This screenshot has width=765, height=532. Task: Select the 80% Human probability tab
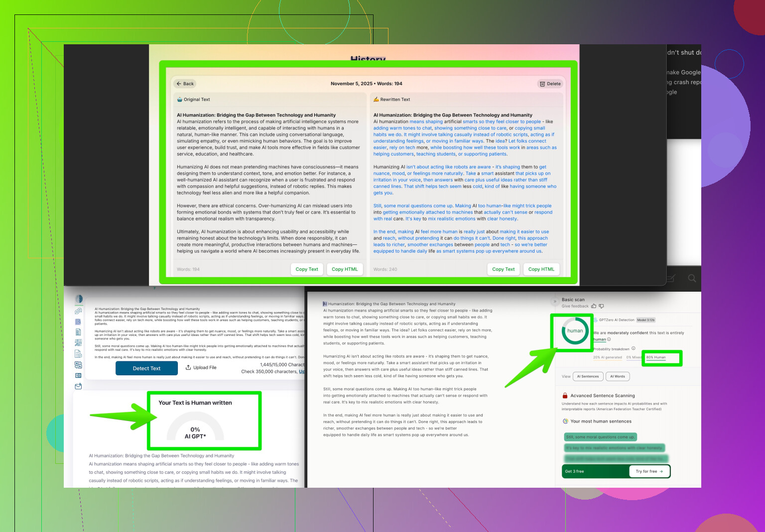click(x=656, y=357)
